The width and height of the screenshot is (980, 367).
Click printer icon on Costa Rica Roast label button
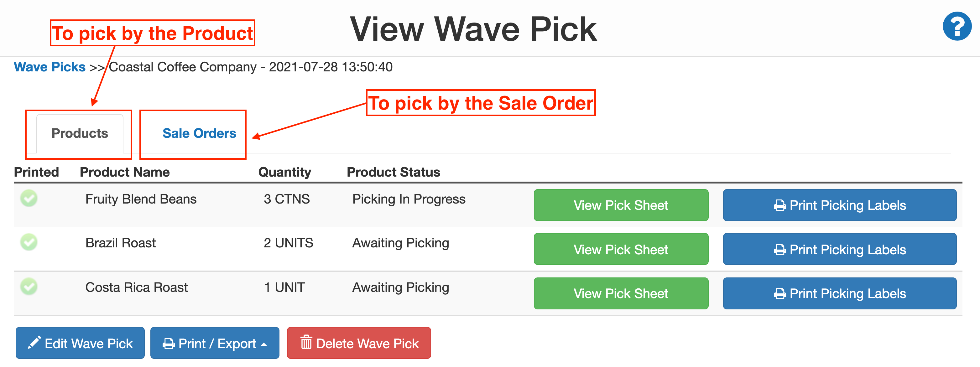(x=779, y=293)
